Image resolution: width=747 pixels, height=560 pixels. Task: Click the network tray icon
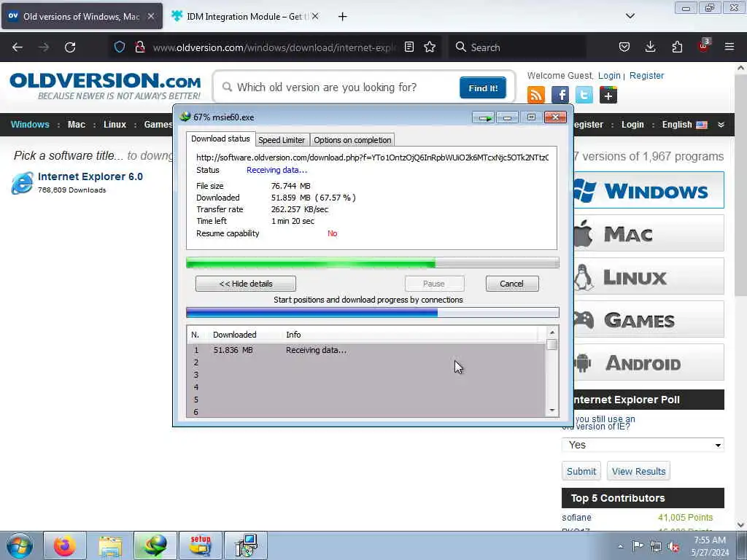(x=656, y=547)
